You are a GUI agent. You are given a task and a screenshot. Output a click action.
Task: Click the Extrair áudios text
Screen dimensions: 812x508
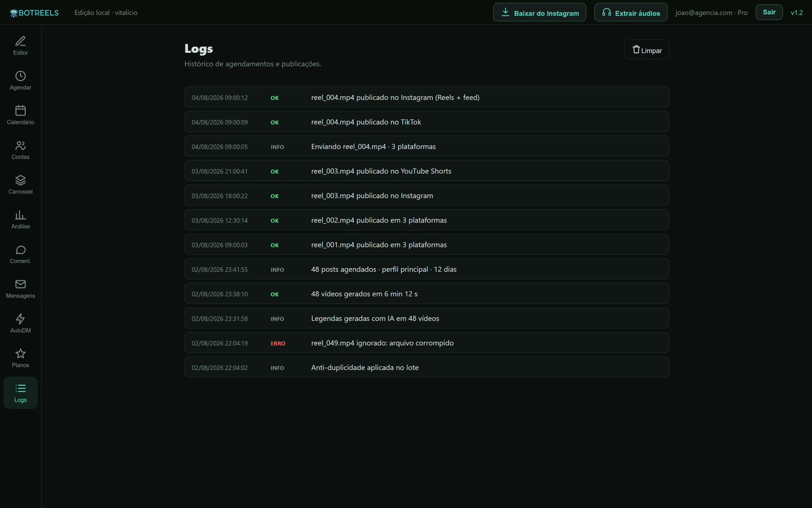click(637, 14)
